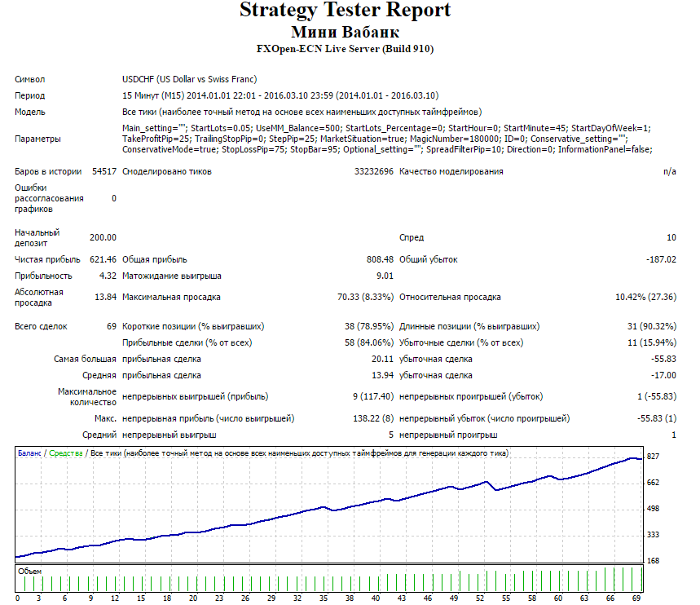Click the FXOpen-ECN Live Server build line
Screen dimensions: 700x605
point(345,49)
